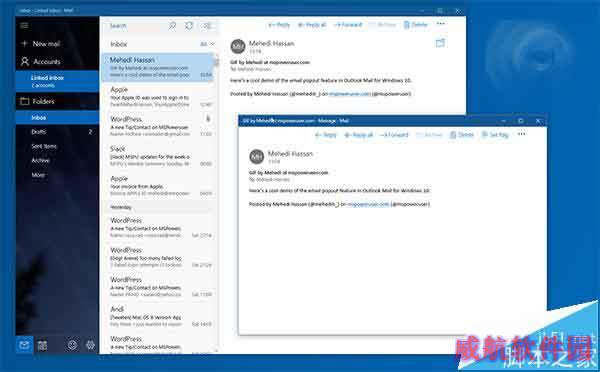Switch to Calendar app icon

coord(42,346)
